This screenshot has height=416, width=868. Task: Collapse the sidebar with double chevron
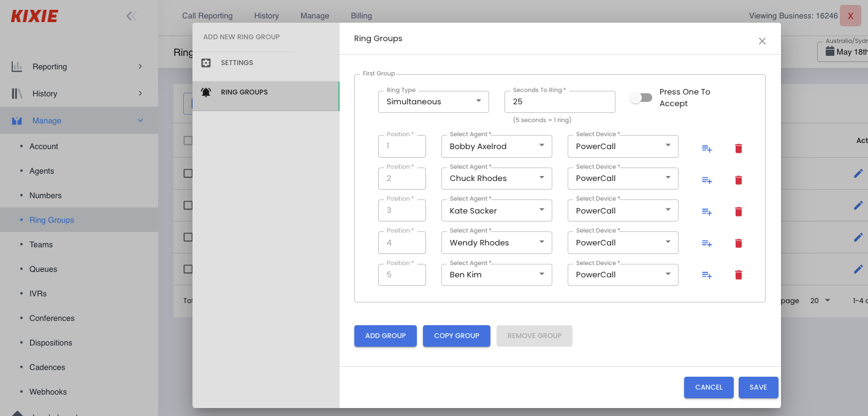pos(131,16)
